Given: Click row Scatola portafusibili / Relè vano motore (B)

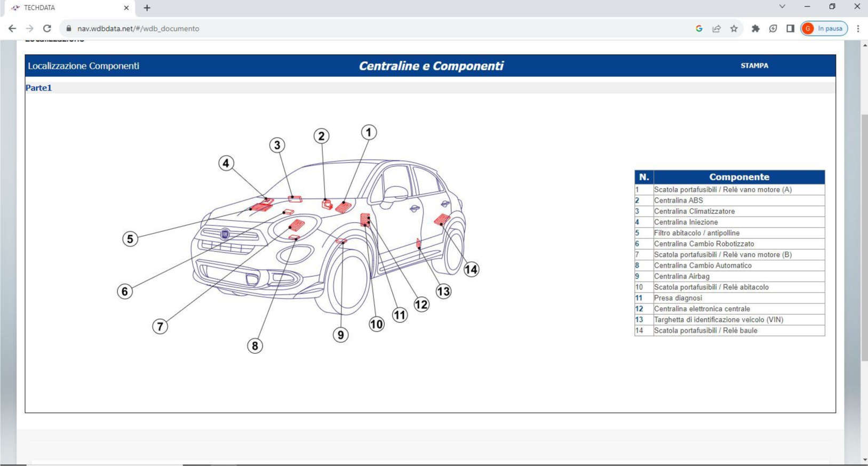Looking at the screenshot, I should coord(729,255).
